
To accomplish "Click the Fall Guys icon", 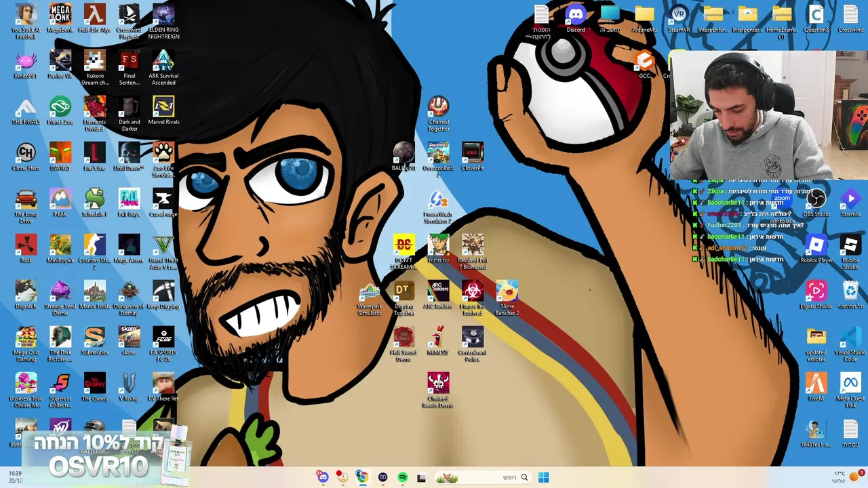I will click(129, 203).
